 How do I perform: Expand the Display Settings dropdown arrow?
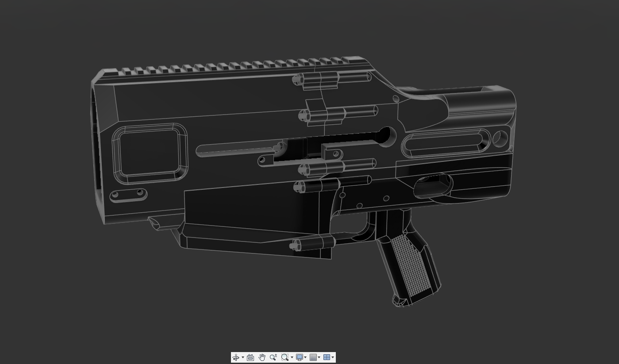pos(305,357)
